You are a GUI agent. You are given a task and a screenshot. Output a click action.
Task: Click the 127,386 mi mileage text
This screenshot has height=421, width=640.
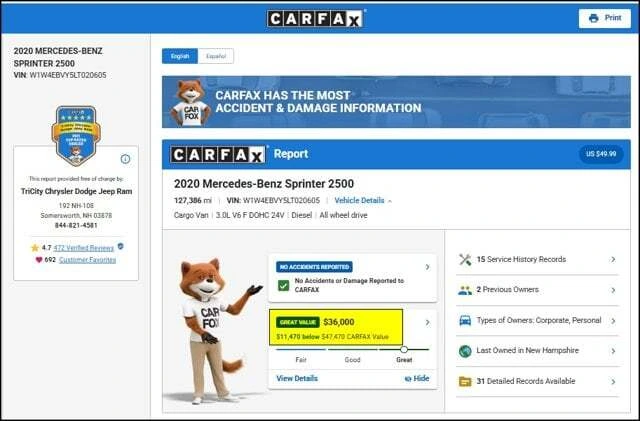(193, 200)
